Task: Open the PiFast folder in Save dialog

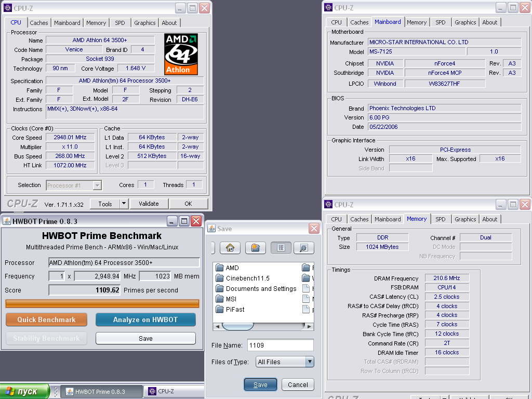Action: [x=230, y=309]
